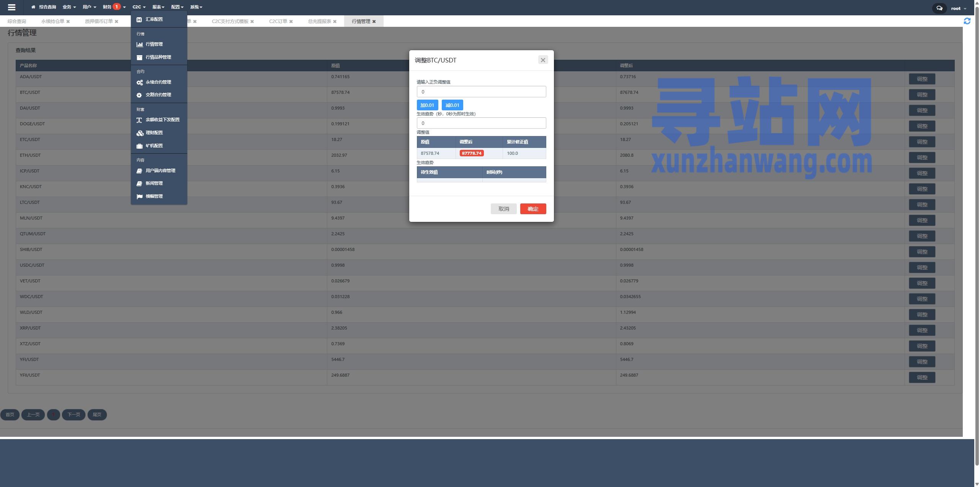The image size is (980, 487).
Task: Open 永续合约管理 with gears icon
Action: click(159, 82)
